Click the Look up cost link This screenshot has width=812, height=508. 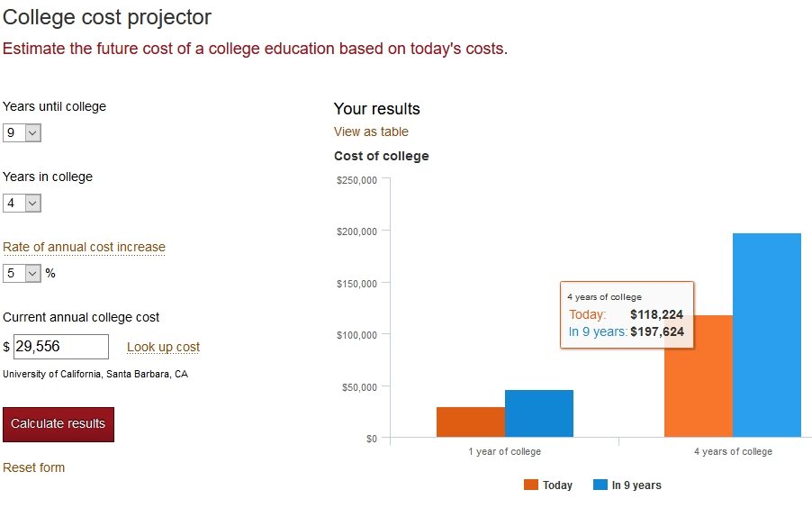tap(163, 347)
